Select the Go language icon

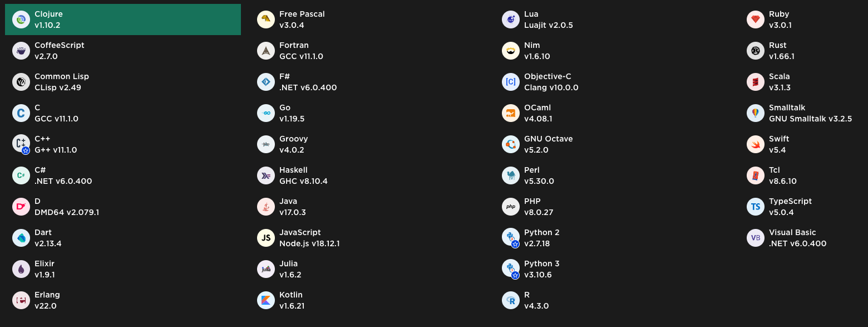click(x=266, y=113)
